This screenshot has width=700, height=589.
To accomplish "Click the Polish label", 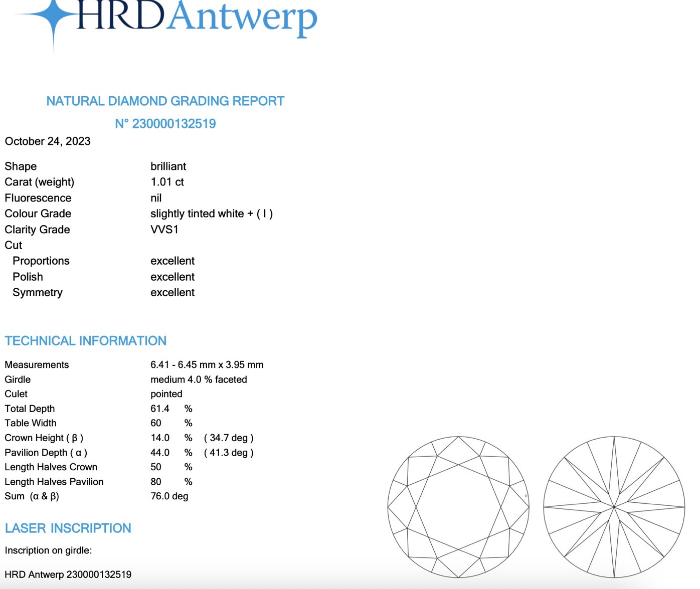I will tap(28, 277).
